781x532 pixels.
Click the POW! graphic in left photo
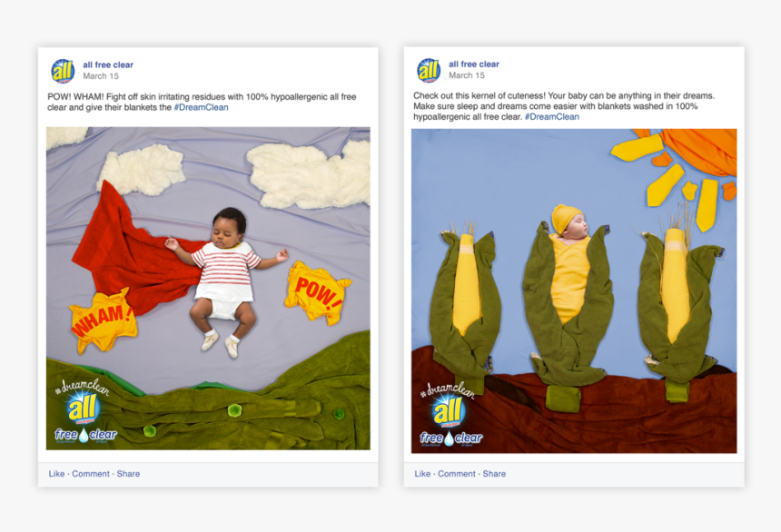(318, 292)
